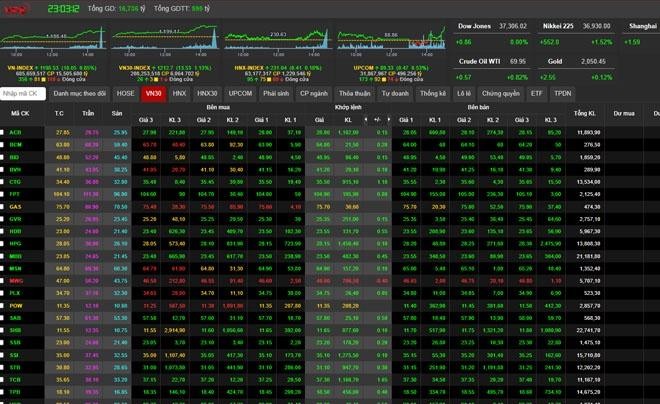The image size is (660, 404).
Task: Tick the checkbox for the MWG row
Action: tap(2, 281)
